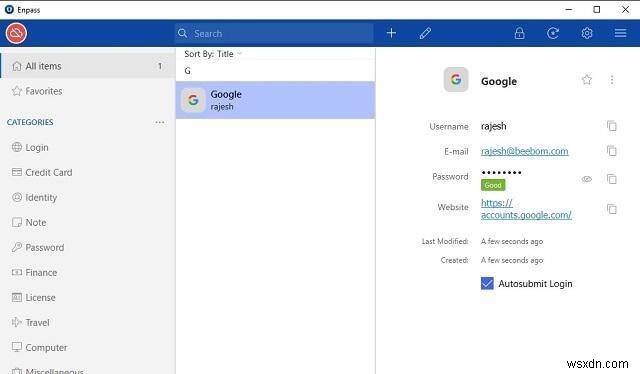Select the Note category
Viewport: 640px width, 374px height.
tap(88, 223)
